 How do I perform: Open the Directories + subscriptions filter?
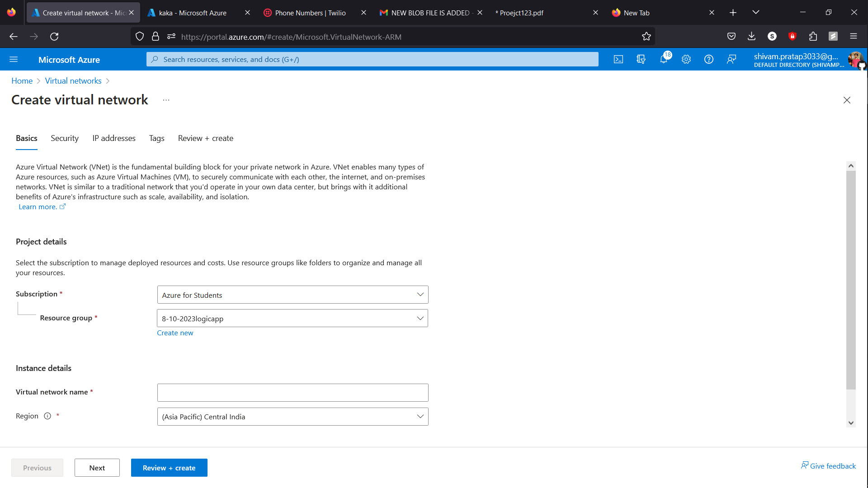point(641,59)
